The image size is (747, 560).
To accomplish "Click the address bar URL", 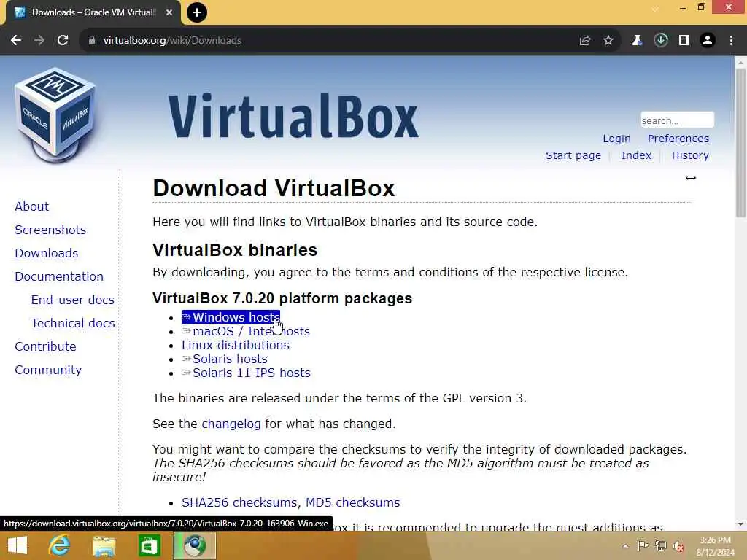I will point(172,41).
